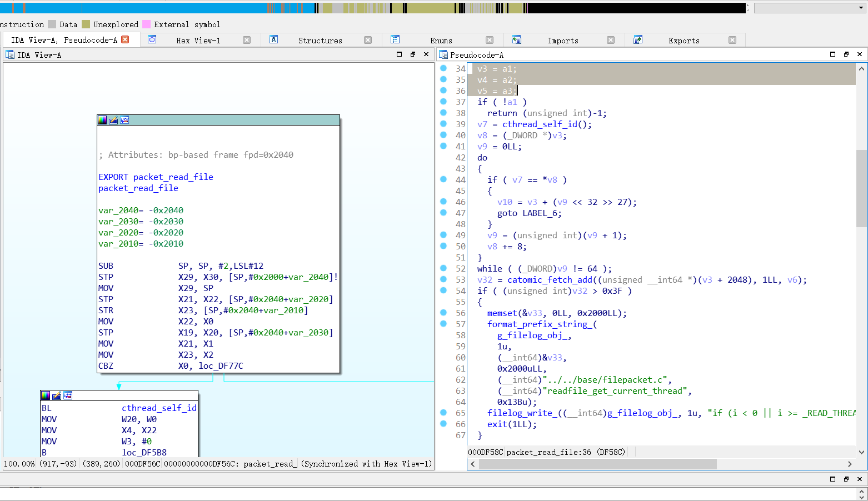This screenshot has width=868, height=501.
Task: Toggle breakpoint dot on pseudocode line 37
Action: pos(443,102)
